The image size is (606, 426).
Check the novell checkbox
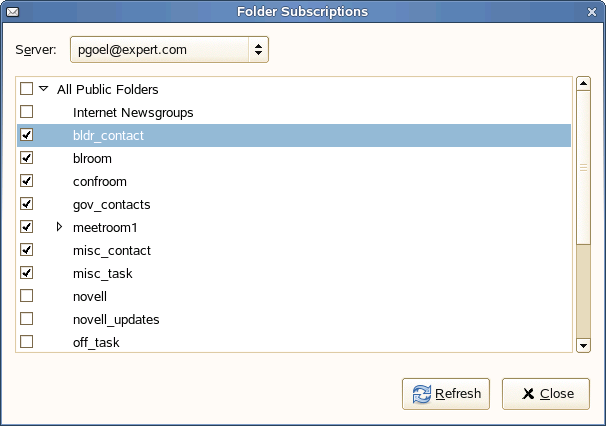click(x=27, y=296)
